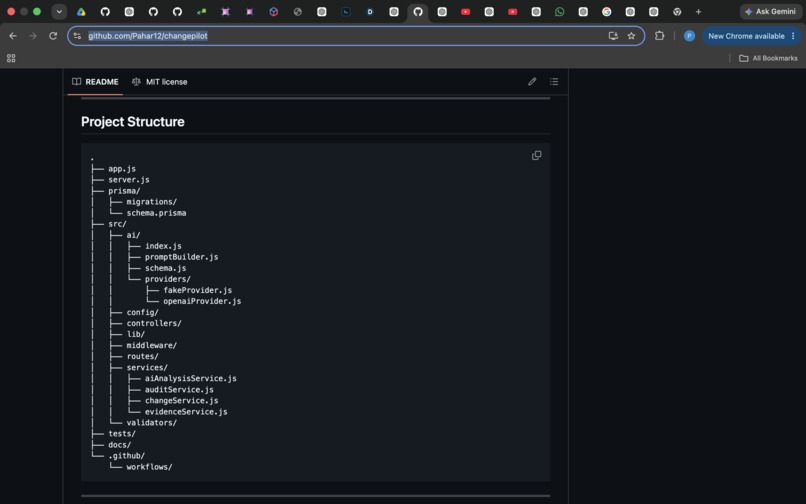This screenshot has width=806, height=504.
Task: Click the aiAnalysisService.js line
Action: [191, 379]
